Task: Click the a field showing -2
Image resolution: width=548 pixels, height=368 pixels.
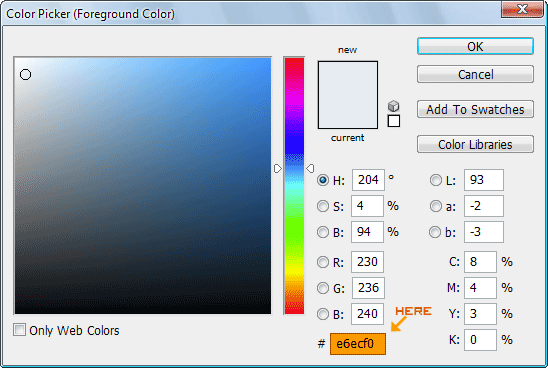Action: [x=484, y=206]
